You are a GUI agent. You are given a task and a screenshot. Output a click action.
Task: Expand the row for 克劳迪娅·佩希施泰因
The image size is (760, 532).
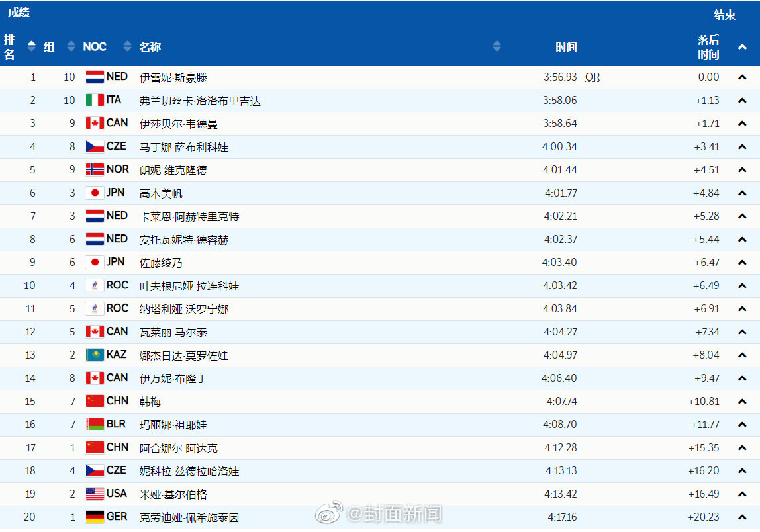pos(742,517)
